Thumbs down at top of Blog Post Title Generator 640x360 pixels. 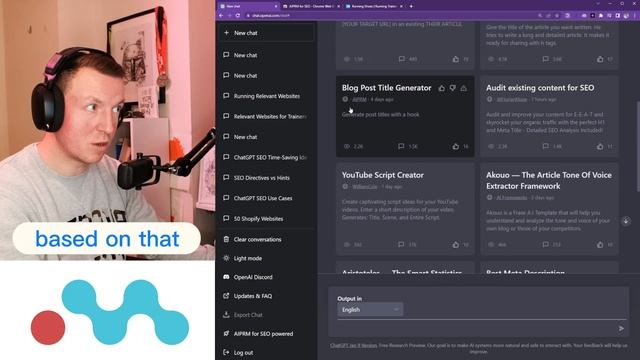click(453, 88)
